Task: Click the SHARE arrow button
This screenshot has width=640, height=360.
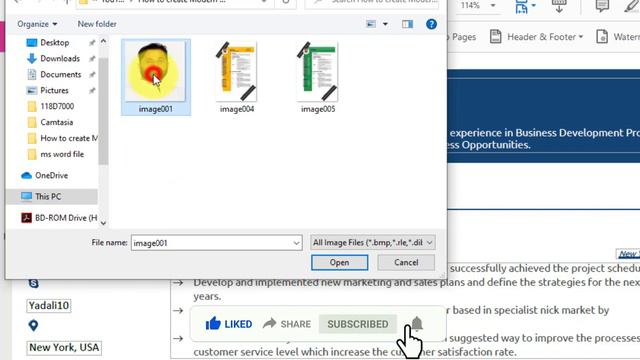Action: 287,324
